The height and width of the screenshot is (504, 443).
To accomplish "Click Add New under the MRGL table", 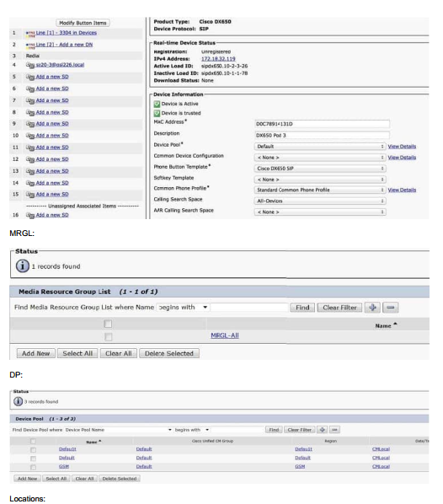I will [x=36, y=353].
